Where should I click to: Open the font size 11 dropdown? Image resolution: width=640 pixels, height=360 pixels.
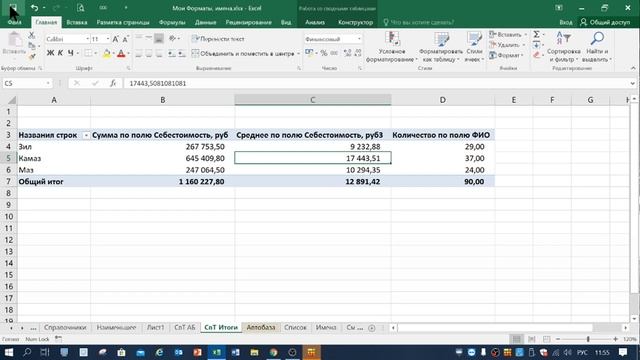coord(108,39)
